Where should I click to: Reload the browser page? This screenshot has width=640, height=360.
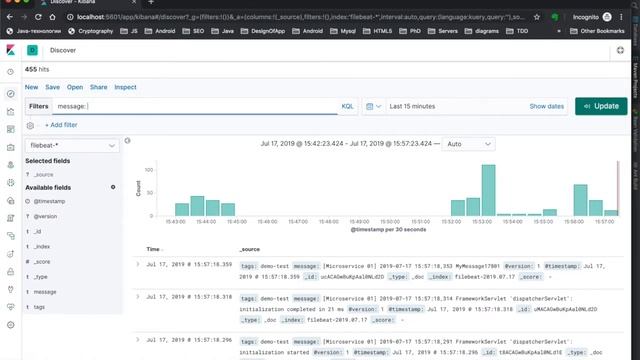click(x=38, y=17)
